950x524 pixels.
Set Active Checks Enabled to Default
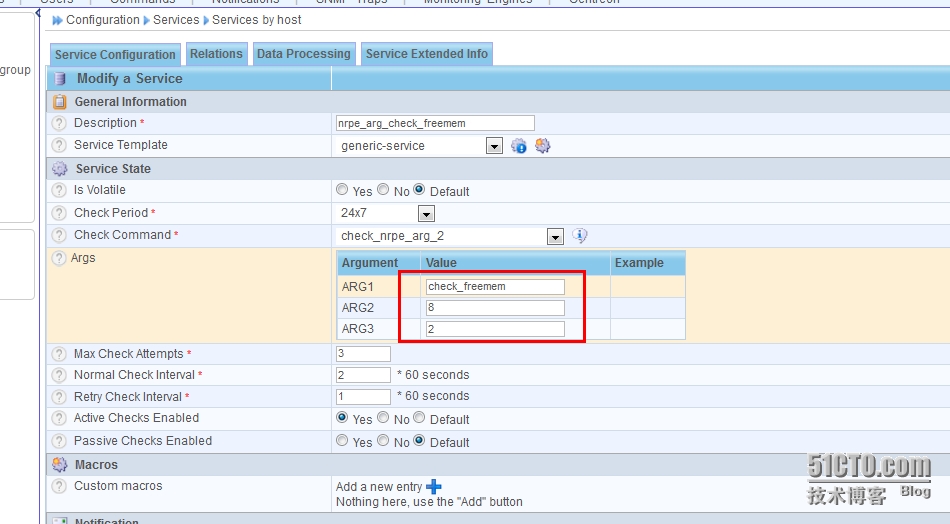(419, 417)
